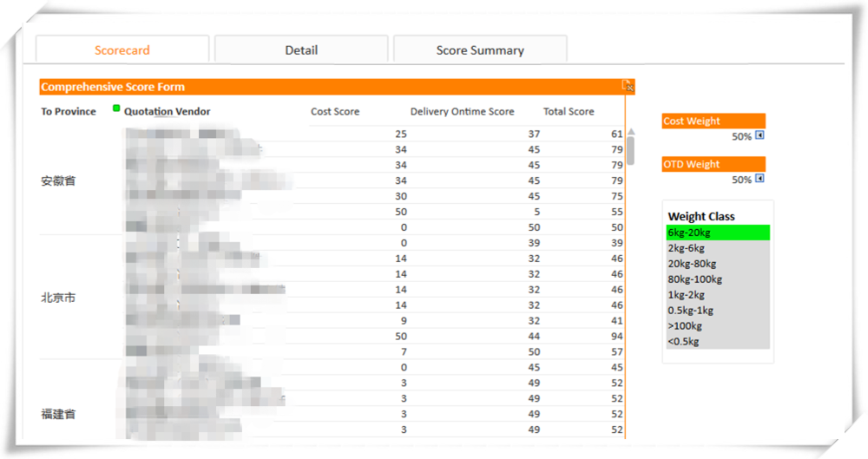Sort by Total Score column header

click(x=569, y=112)
